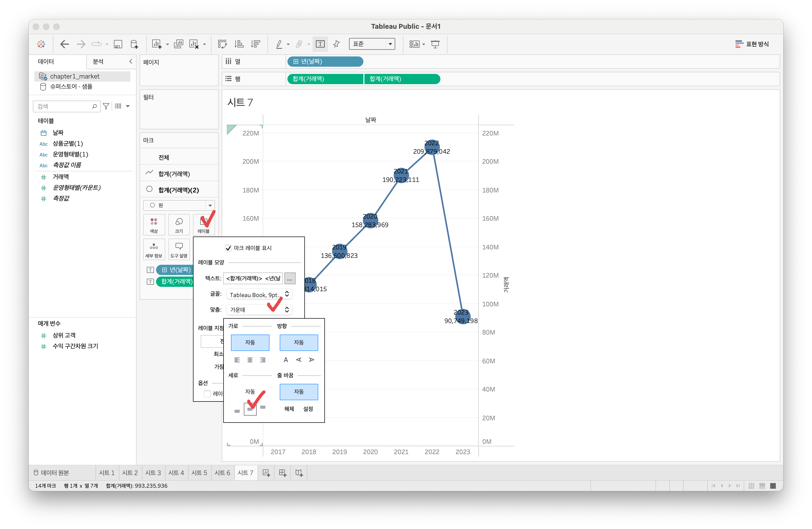
Task: Open the Color marks card
Action: tap(154, 224)
